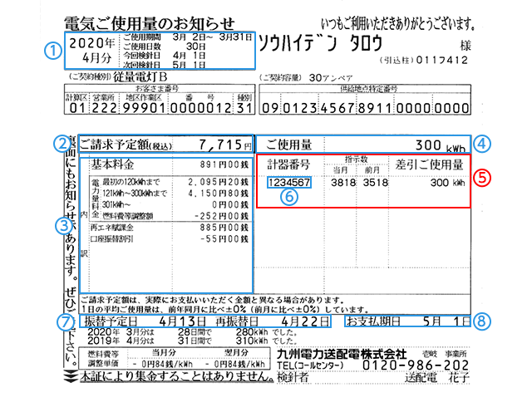Select the basic charge 891円00銭

(224, 164)
